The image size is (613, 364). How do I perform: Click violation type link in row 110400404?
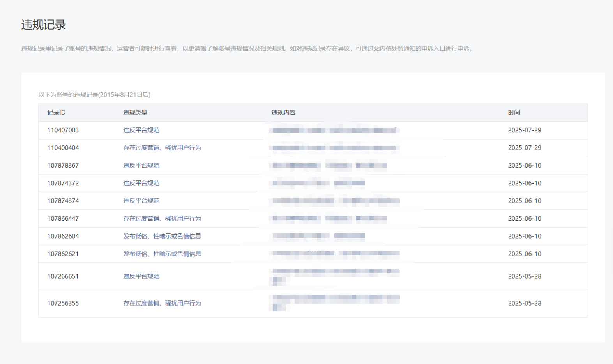(162, 148)
